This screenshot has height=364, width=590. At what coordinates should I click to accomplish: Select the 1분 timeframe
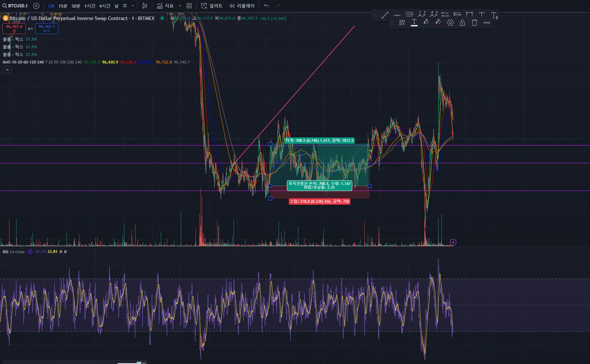pos(51,6)
